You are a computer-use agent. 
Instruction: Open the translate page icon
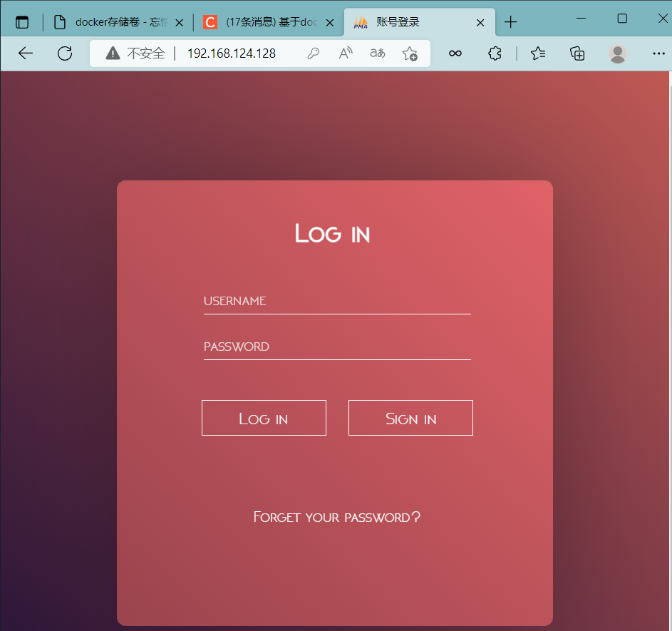click(378, 53)
